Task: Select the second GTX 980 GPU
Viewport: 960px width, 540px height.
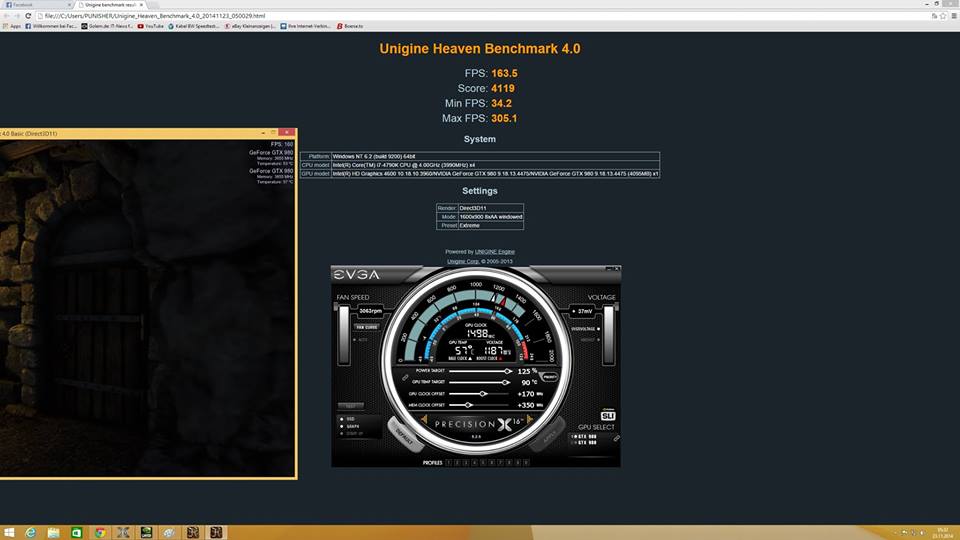Action: coord(584,442)
